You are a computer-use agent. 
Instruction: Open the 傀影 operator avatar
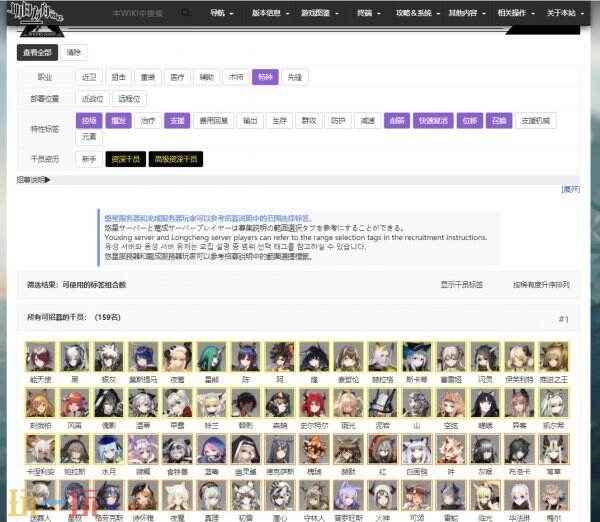tap(109, 403)
